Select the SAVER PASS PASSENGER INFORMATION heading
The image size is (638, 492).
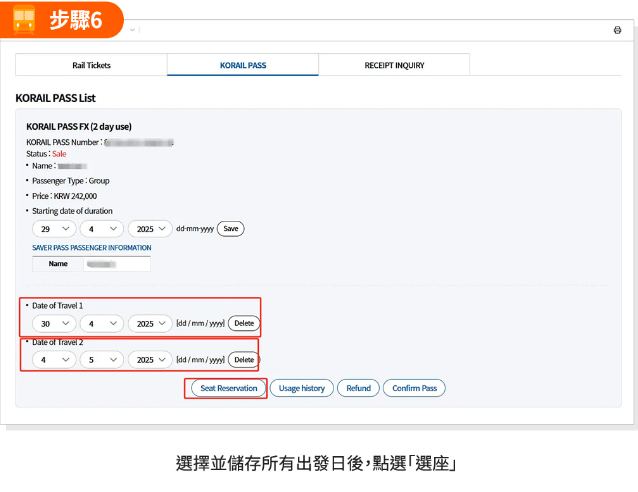(92, 248)
